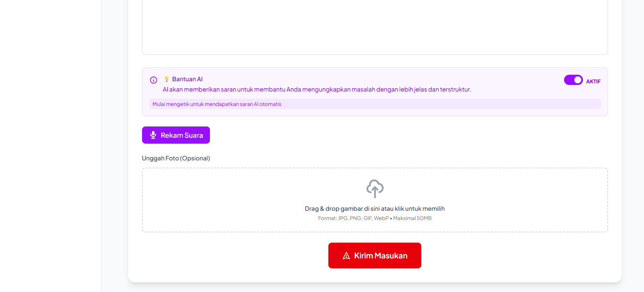644x292 pixels.
Task: Click the Unggah Foto (Opsional) label
Action: pos(176,158)
